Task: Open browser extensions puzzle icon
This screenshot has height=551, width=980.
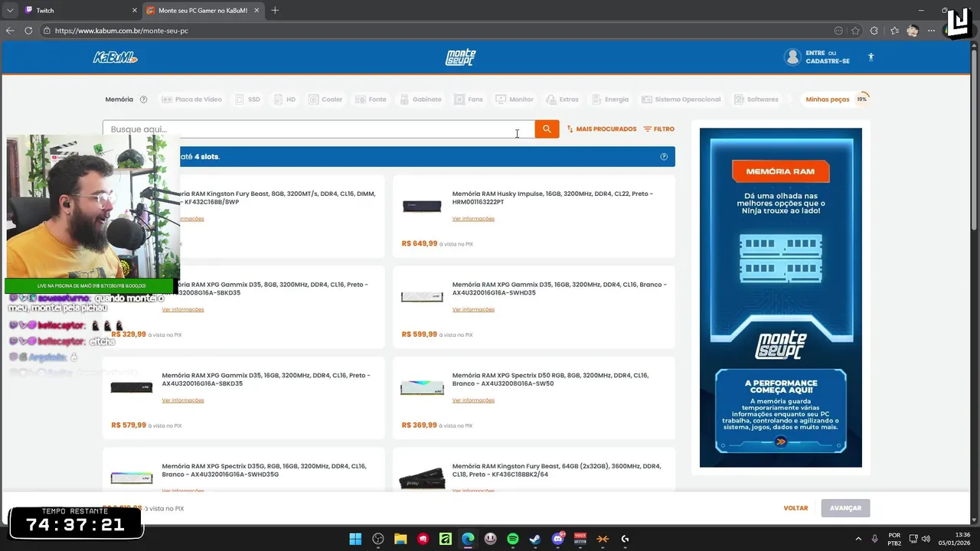Action: (874, 31)
